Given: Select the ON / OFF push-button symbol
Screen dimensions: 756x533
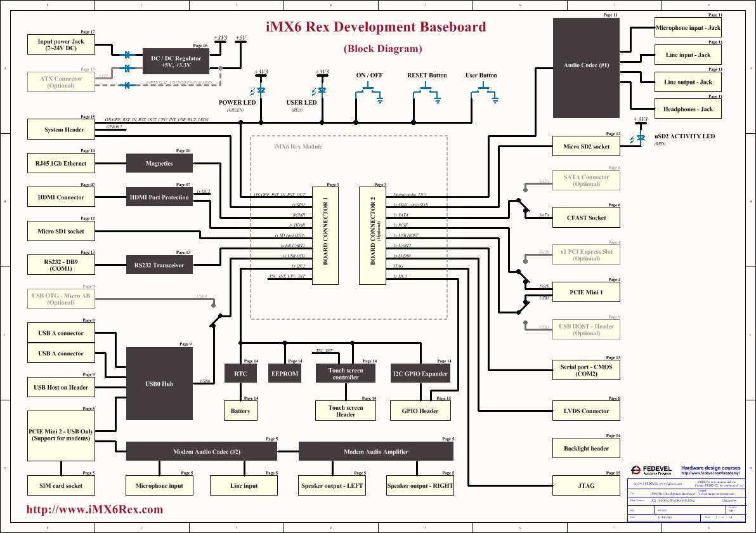Looking at the screenshot, I should [369, 92].
